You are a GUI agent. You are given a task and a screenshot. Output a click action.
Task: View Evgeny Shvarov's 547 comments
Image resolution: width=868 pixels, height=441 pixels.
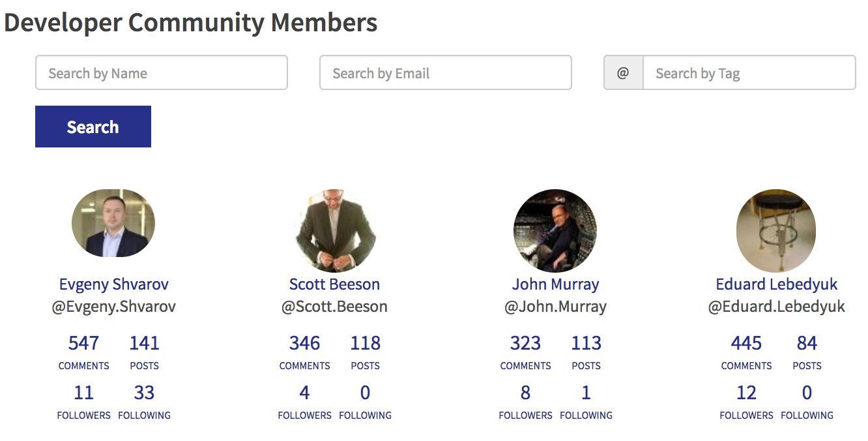tap(83, 343)
